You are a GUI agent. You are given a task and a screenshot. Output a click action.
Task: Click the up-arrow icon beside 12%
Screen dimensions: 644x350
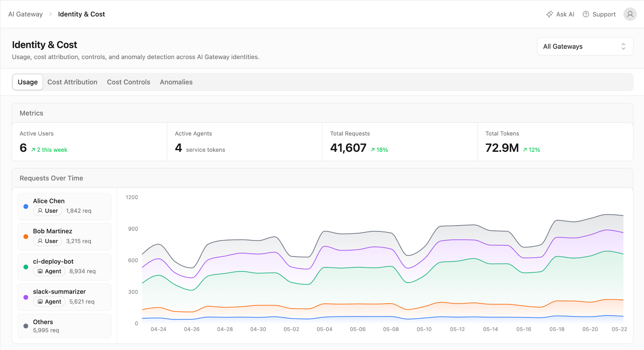click(525, 150)
